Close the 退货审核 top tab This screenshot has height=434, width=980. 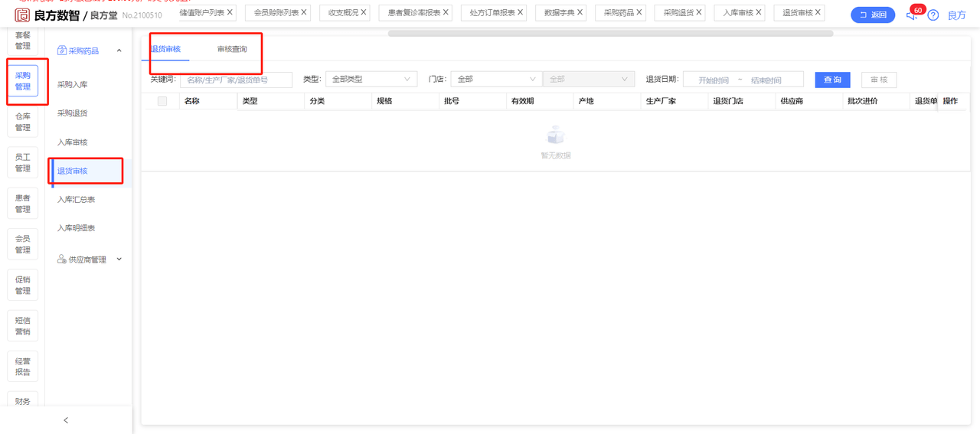818,12
